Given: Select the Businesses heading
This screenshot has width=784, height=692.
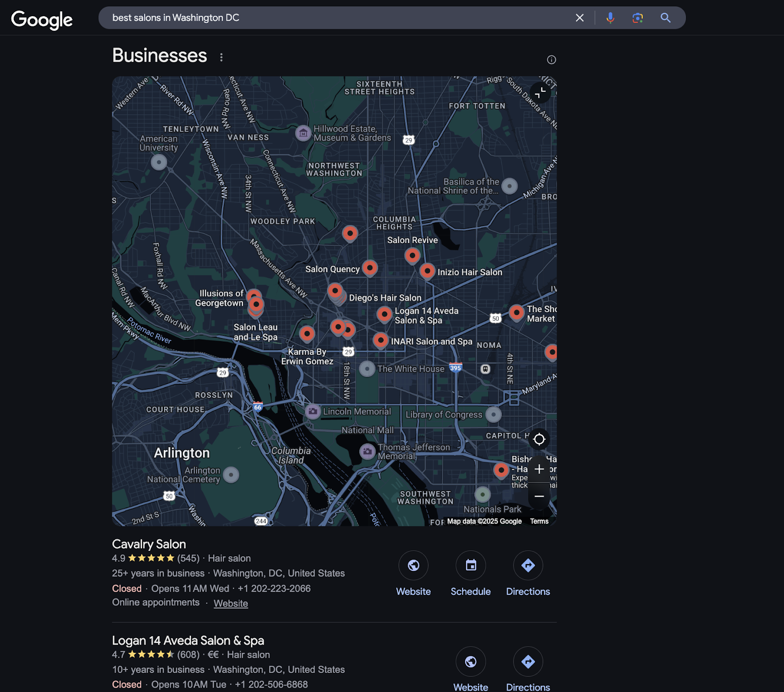Looking at the screenshot, I should coord(160,55).
